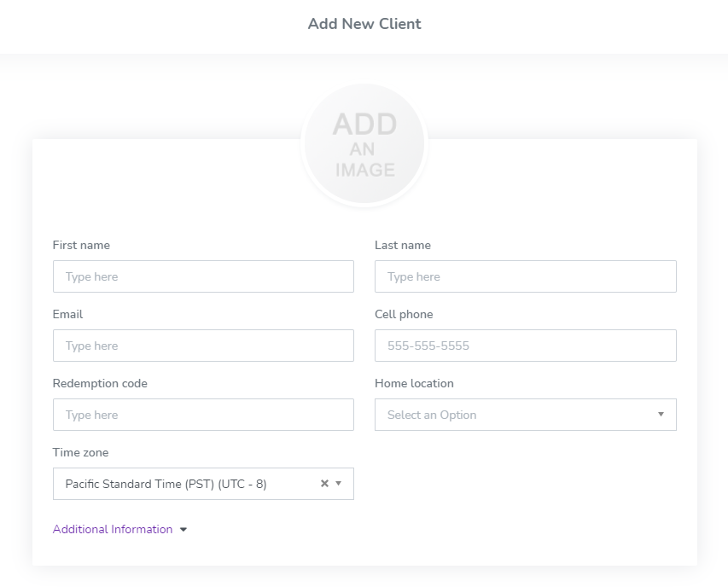
Task: Focus the First name input field
Action: click(203, 276)
